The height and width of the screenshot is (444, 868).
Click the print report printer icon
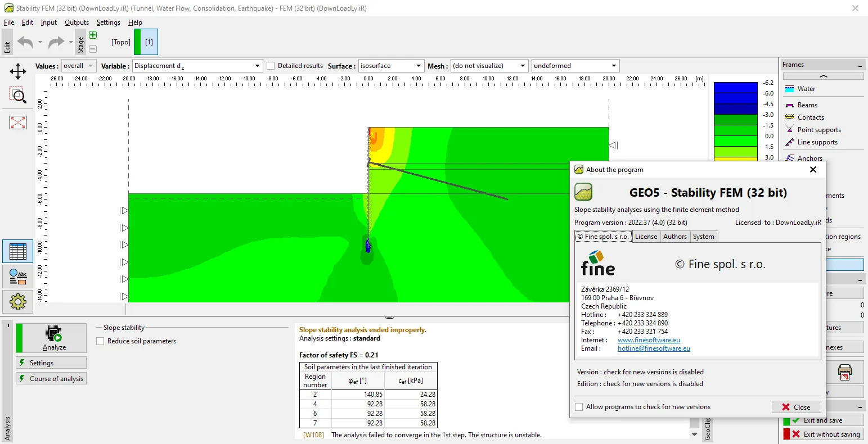pyautogui.click(x=844, y=371)
